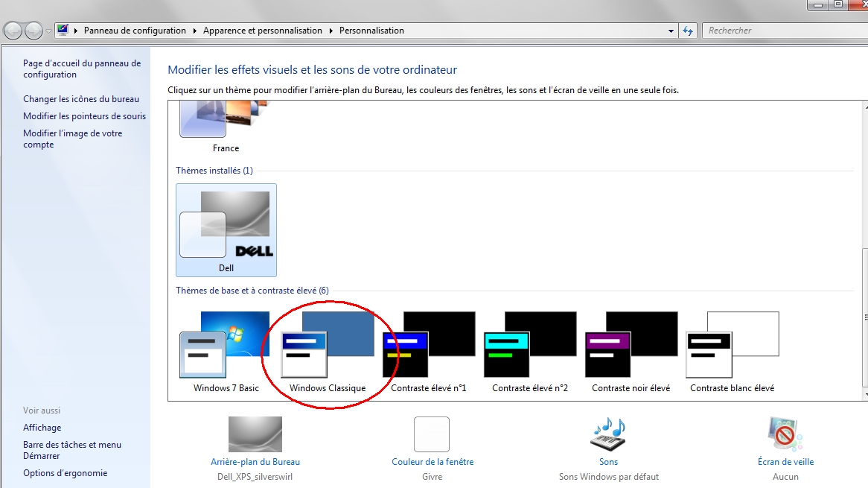Click the 'Couleur de la fenêtre' color swatch

432,434
